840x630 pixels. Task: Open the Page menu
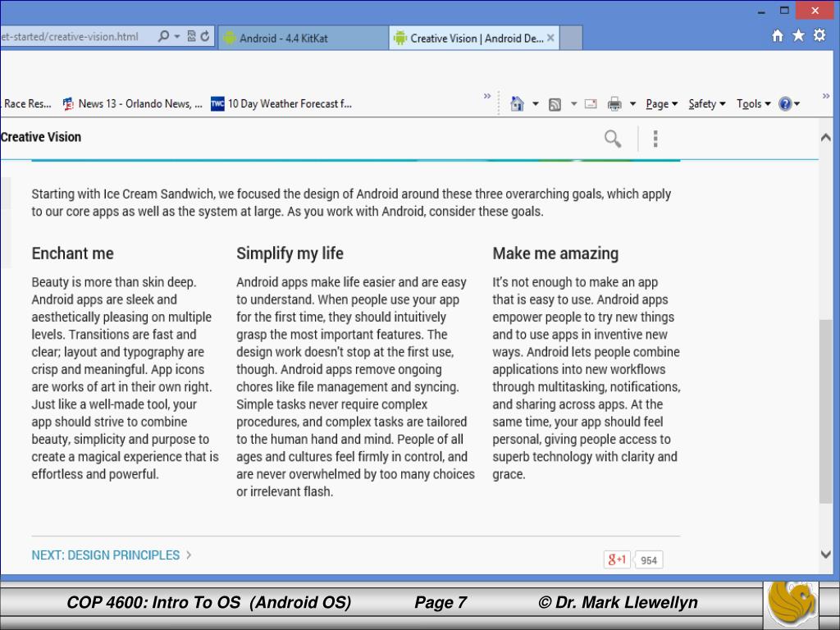(662, 104)
